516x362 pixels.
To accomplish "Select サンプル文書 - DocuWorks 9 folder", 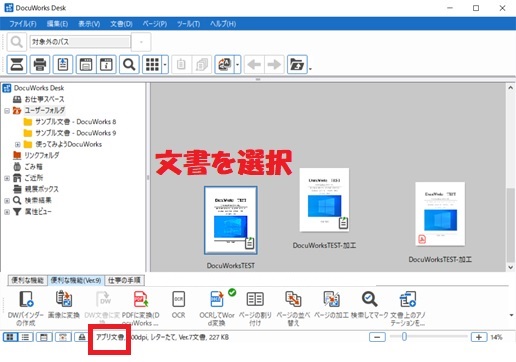I will click(x=76, y=133).
